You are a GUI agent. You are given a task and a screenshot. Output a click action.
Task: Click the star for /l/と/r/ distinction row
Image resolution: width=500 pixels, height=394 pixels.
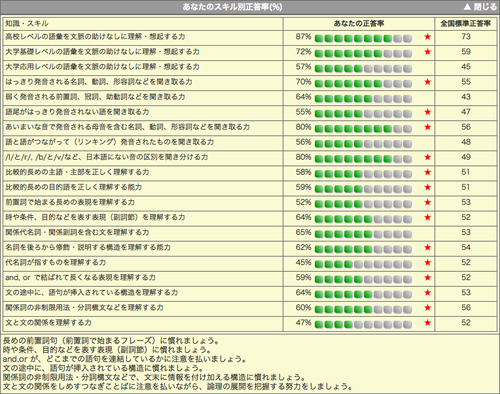pos(428,157)
